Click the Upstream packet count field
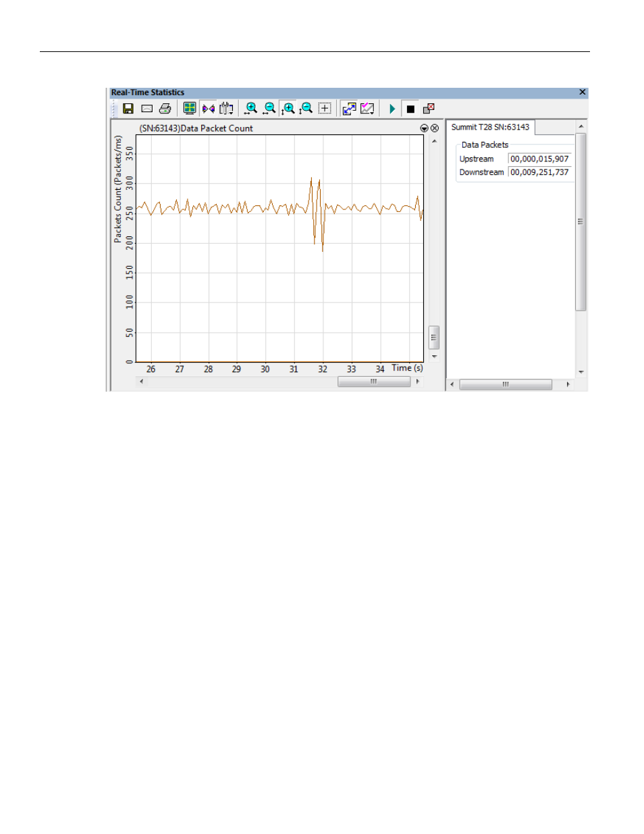Viewport: 644px width, 834px height. (x=539, y=159)
